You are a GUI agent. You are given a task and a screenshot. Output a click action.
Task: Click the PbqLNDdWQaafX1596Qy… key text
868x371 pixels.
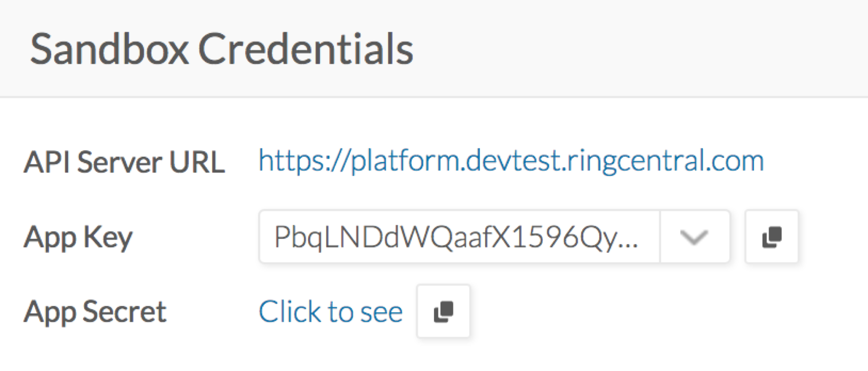click(x=456, y=237)
